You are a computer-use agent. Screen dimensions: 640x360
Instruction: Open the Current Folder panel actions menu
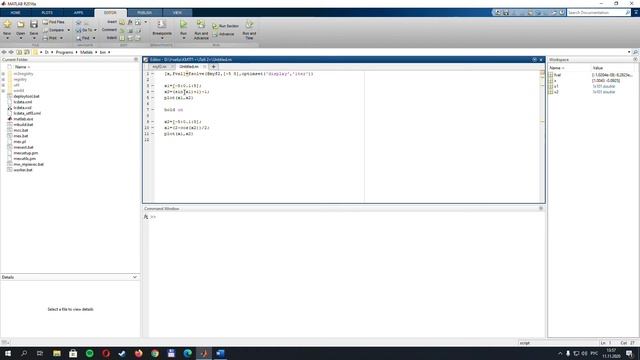[x=136, y=60]
